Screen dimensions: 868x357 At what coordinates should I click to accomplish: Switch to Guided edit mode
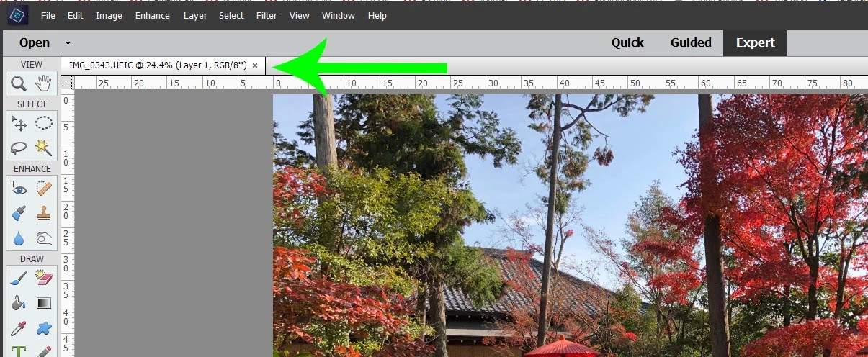(x=691, y=42)
